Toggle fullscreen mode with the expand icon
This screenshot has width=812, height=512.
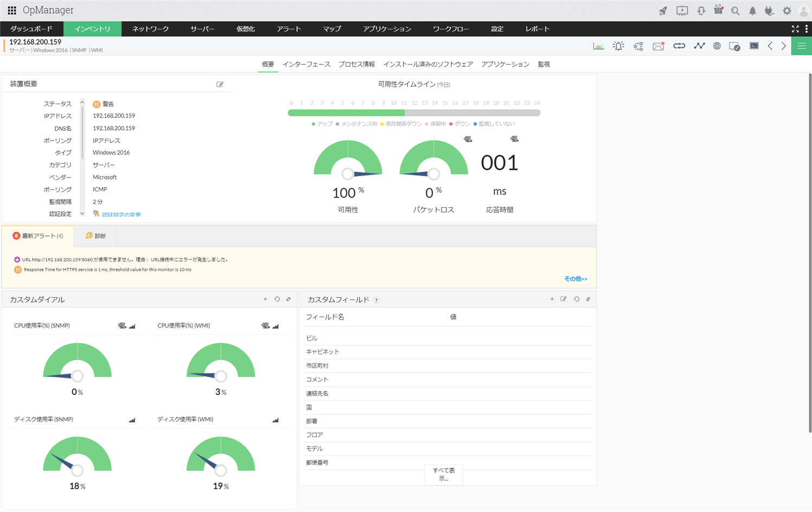[x=795, y=29]
